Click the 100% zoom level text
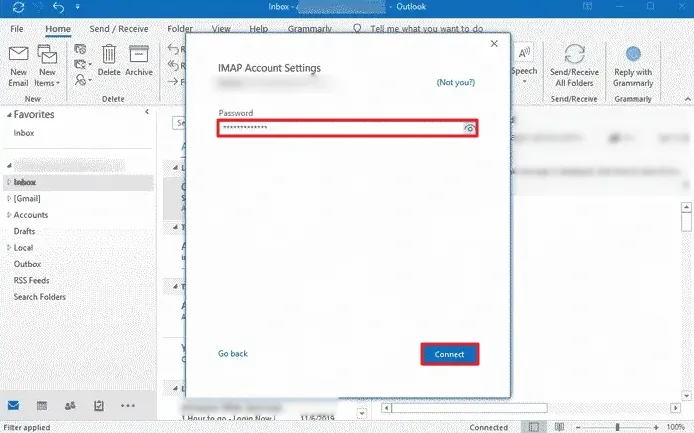Viewport: 694px width, 433px height. point(675,427)
